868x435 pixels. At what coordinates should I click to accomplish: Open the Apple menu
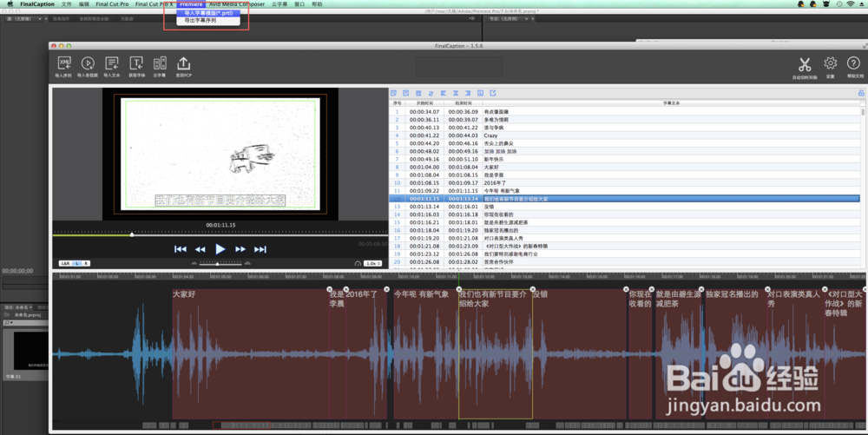coord(10,3)
